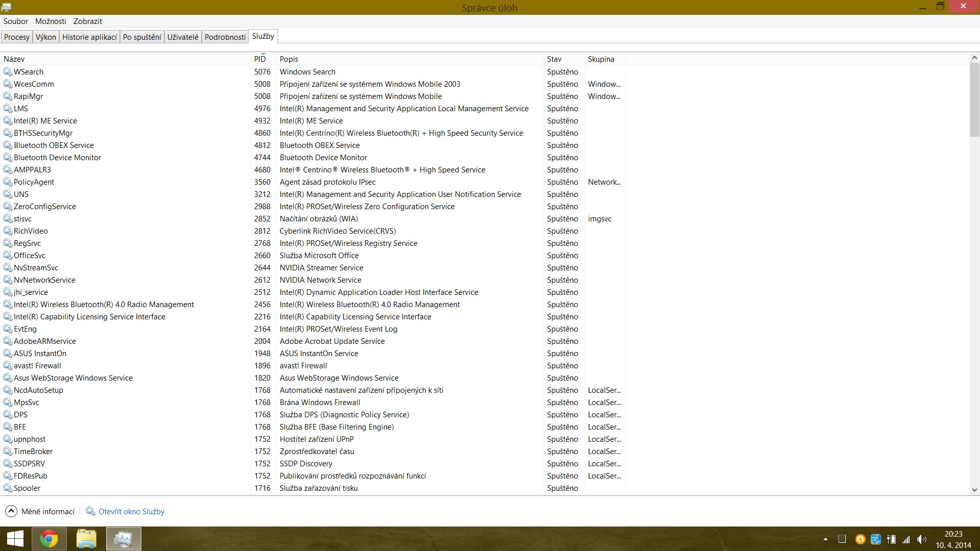This screenshot has height=551, width=980.
Task: Click scrollbar up arrow
Action: (974, 58)
